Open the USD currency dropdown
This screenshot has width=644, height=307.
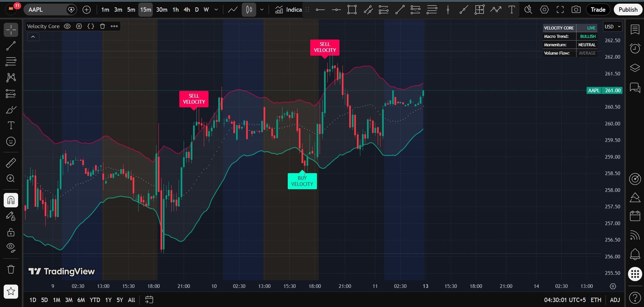(x=613, y=27)
